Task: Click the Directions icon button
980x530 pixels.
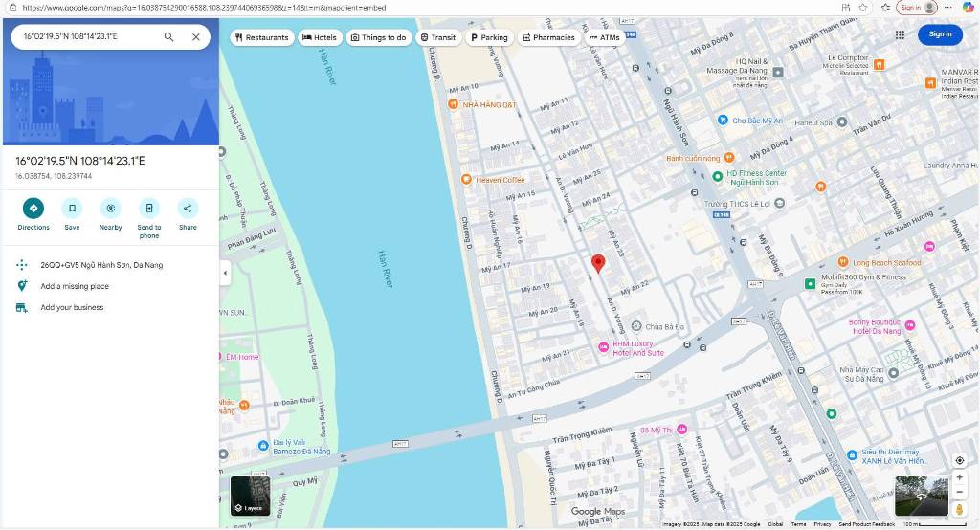Action: tap(33, 209)
